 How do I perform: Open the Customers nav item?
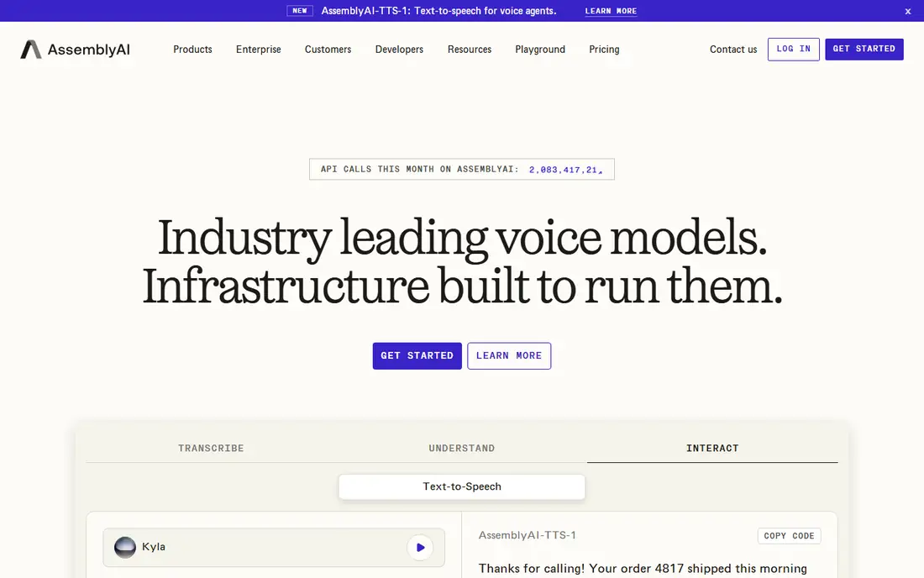pos(328,50)
